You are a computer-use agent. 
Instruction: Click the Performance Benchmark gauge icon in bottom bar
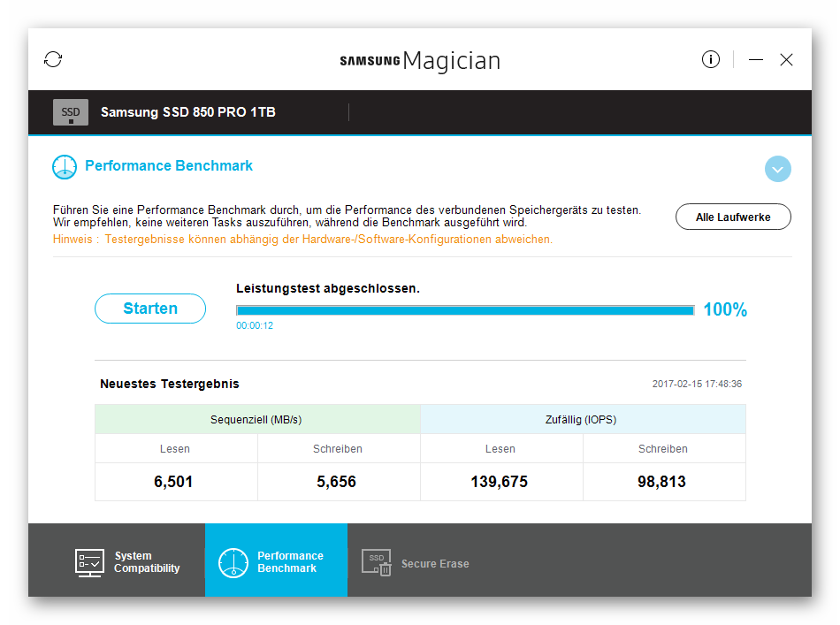click(233, 562)
